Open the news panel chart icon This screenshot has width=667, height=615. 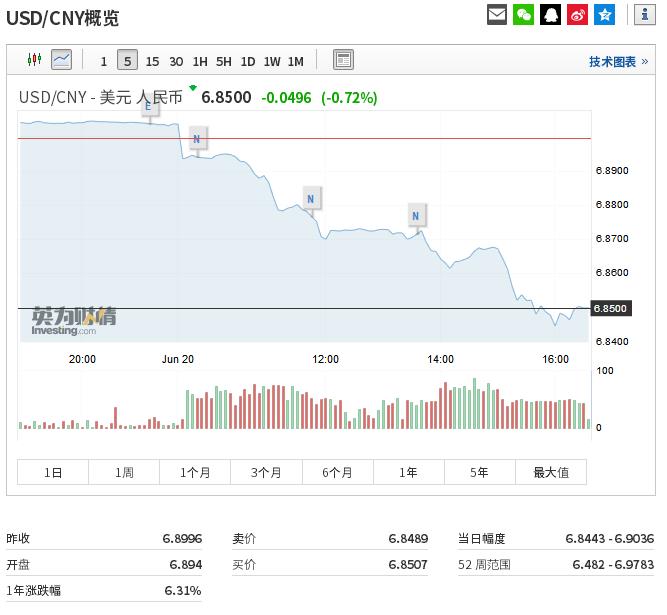coord(343,60)
